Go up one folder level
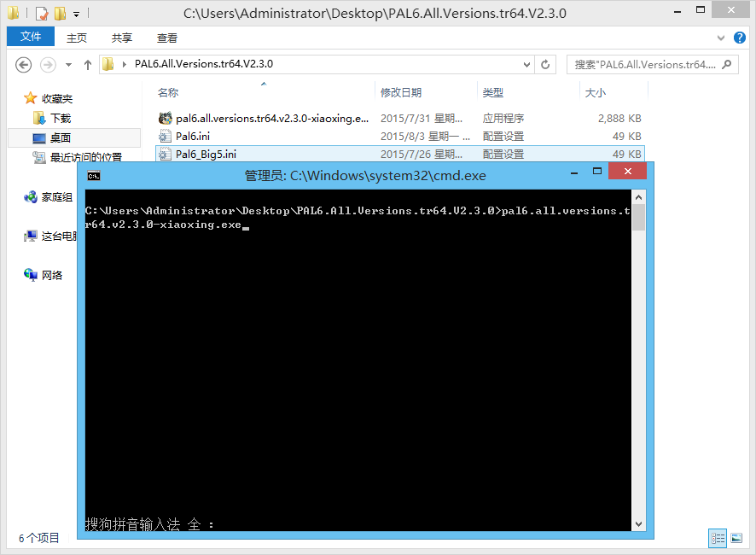 pyautogui.click(x=88, y=65)
